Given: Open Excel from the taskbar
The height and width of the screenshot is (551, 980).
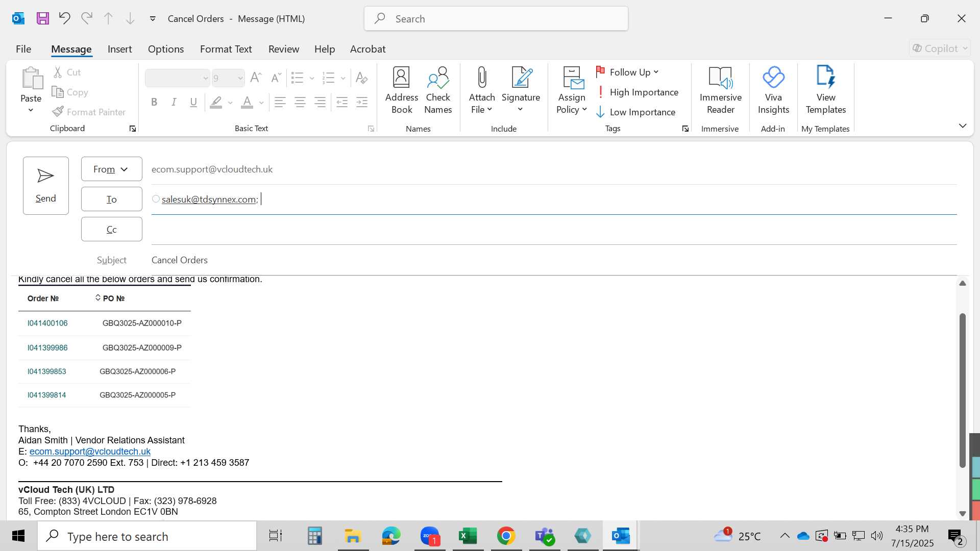Looking at the screenshot, I should coord(468,536).
